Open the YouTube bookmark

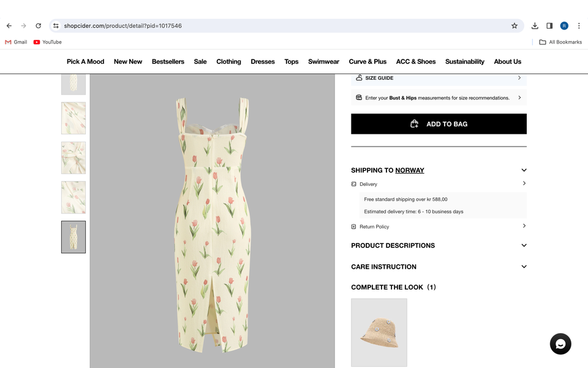(x=48, y=42)
